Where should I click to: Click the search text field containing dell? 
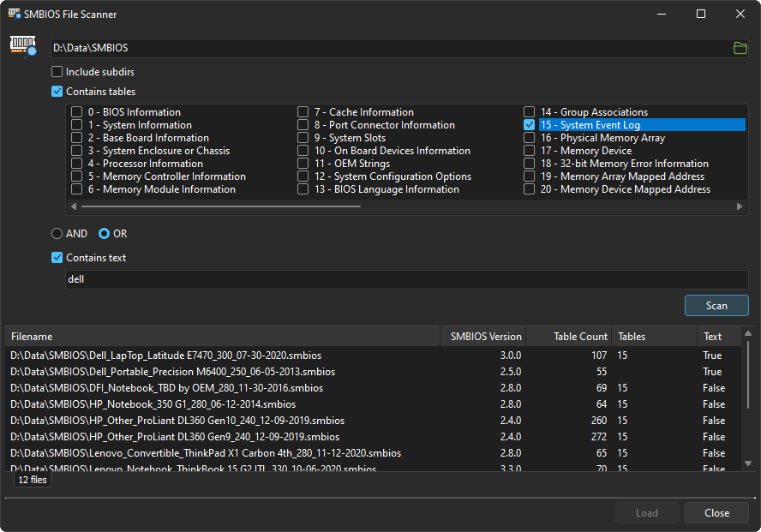pyautogui.click(x=407, y=279)
